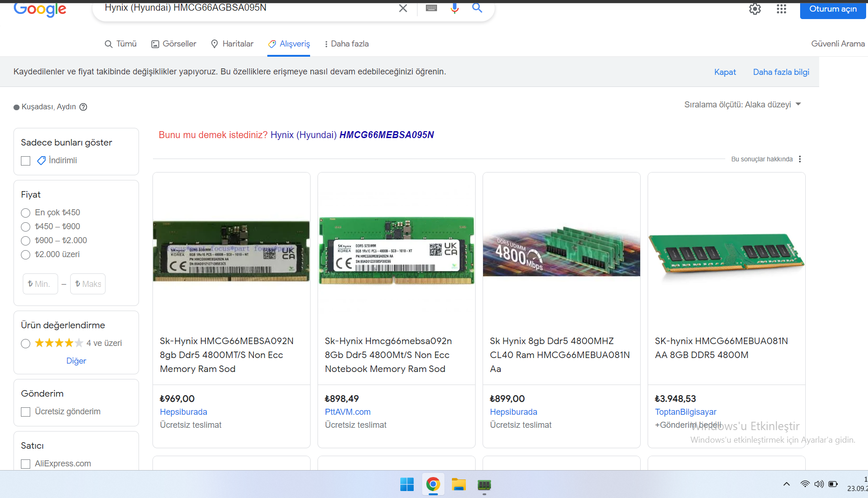Open the Hepsiburada seller link for ₺969,00 item
868x498 pixels.
pos(184,412)
